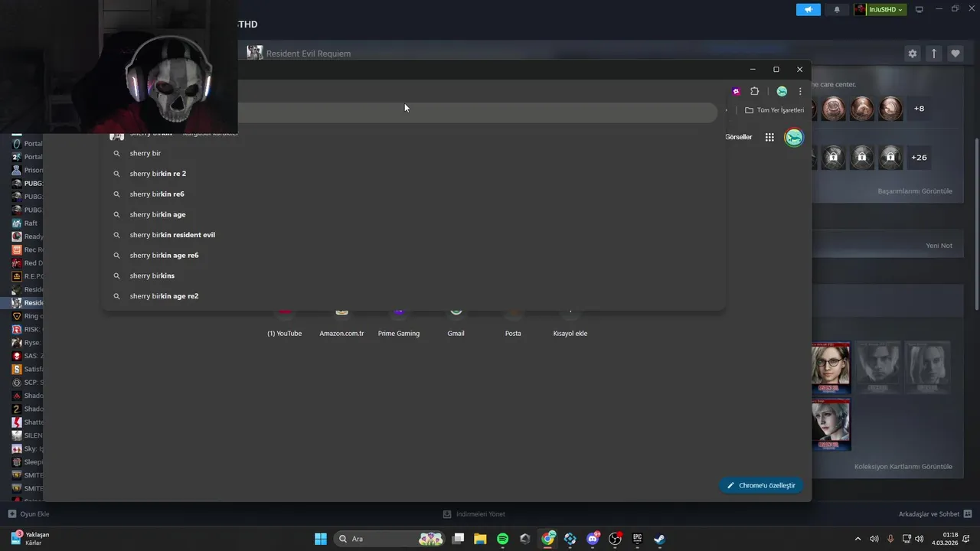Expand the InJuStHD account dropdown

pos(880,9)
